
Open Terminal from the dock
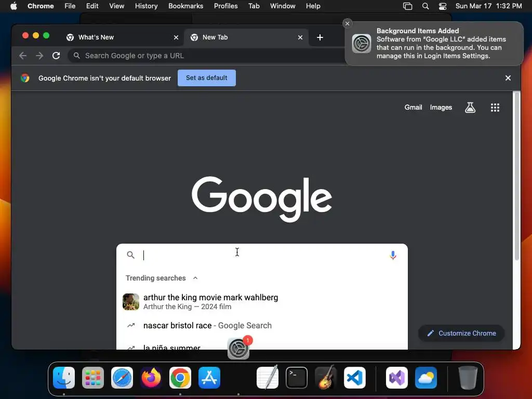click(x=297, y=378)
